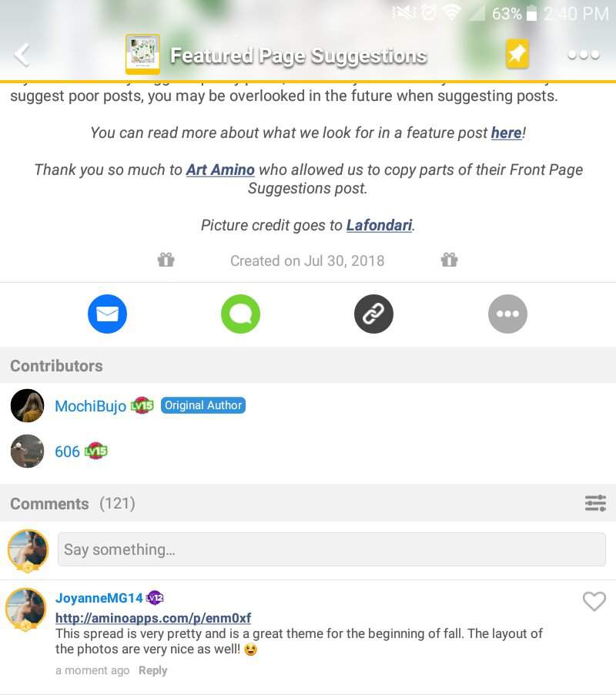616x695 pixels.
Task: Open more sharing options gray icon
Action: [x=507, y=314]
